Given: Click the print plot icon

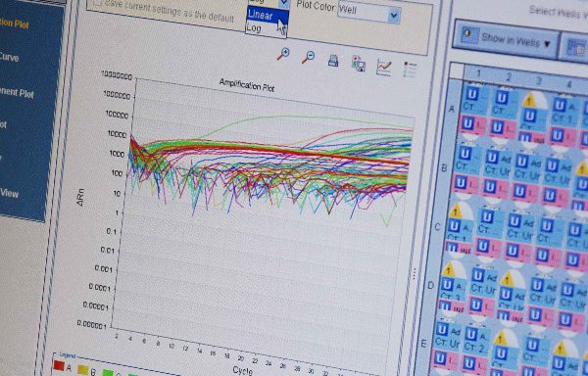Looking at the screenshot, I should [333, 61].
